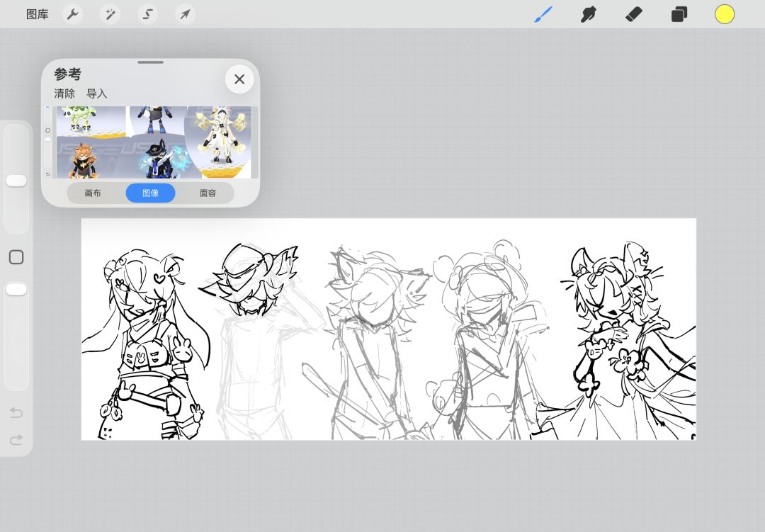Activate the Transform arrow tool

pos(185,14)
